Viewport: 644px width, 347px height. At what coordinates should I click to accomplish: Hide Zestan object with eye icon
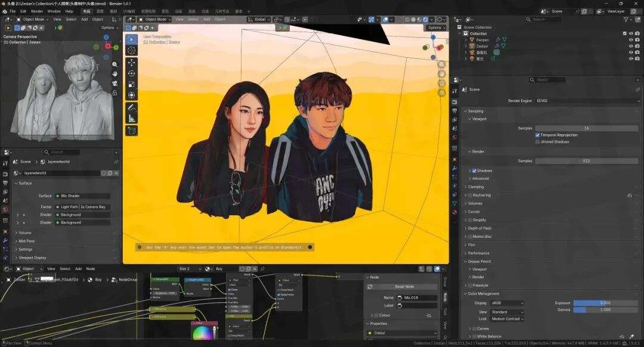click(631, 47)
